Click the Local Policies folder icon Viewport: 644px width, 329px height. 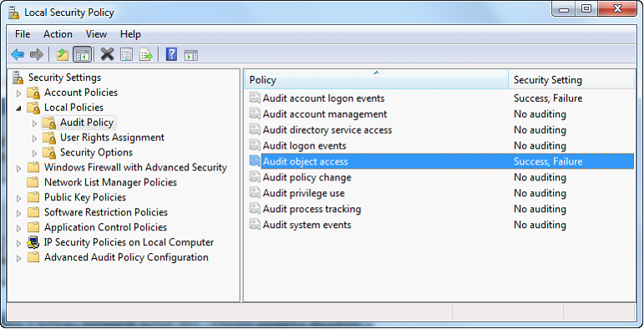33,108
